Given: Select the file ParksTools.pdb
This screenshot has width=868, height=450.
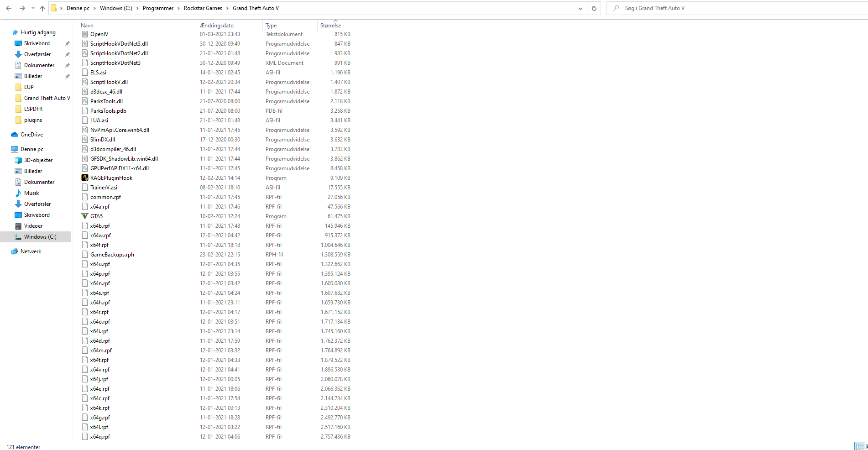Looking at the screenshot, I should (x=108, y=111).
